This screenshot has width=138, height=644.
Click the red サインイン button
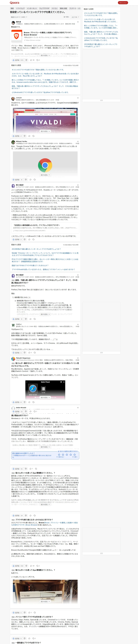(x=123, y=3)
